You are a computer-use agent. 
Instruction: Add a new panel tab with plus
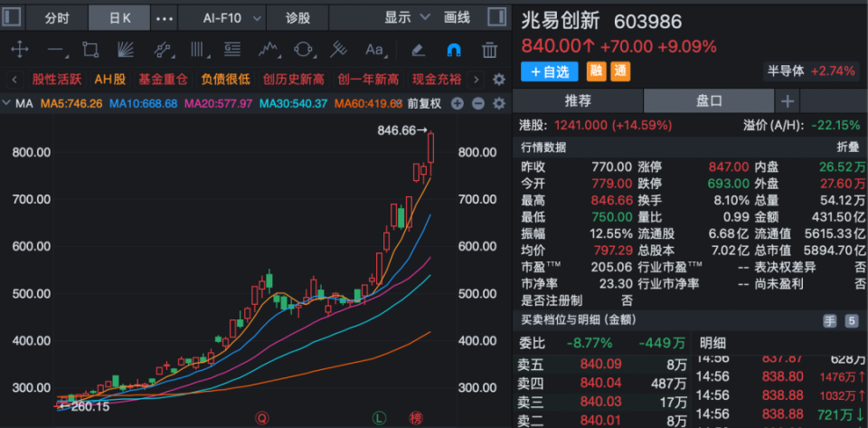788,101
